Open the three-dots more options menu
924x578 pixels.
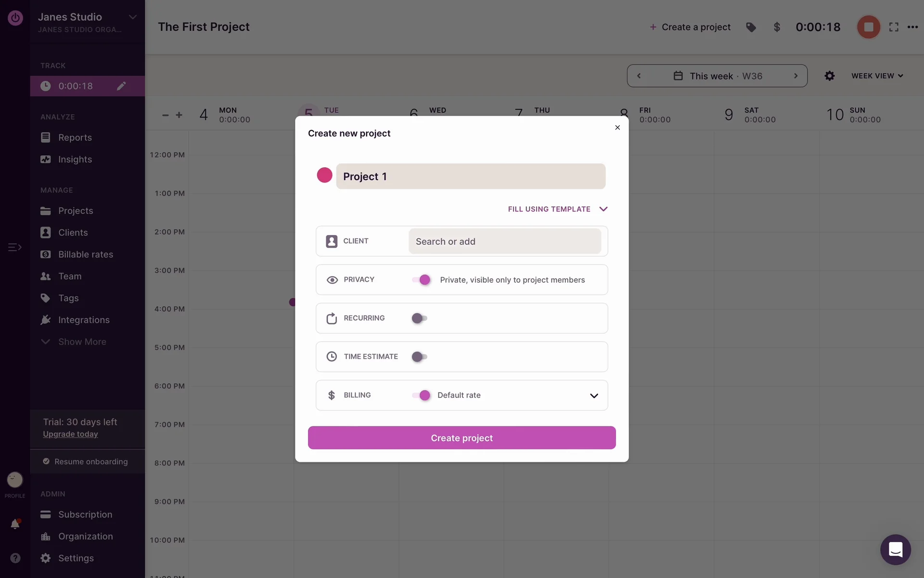click(912, 27)
